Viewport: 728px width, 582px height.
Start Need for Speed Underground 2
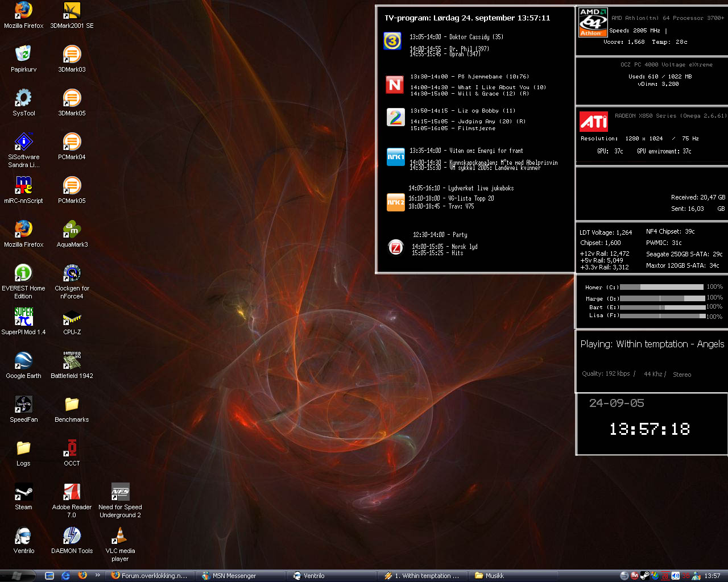click(120, 501)
